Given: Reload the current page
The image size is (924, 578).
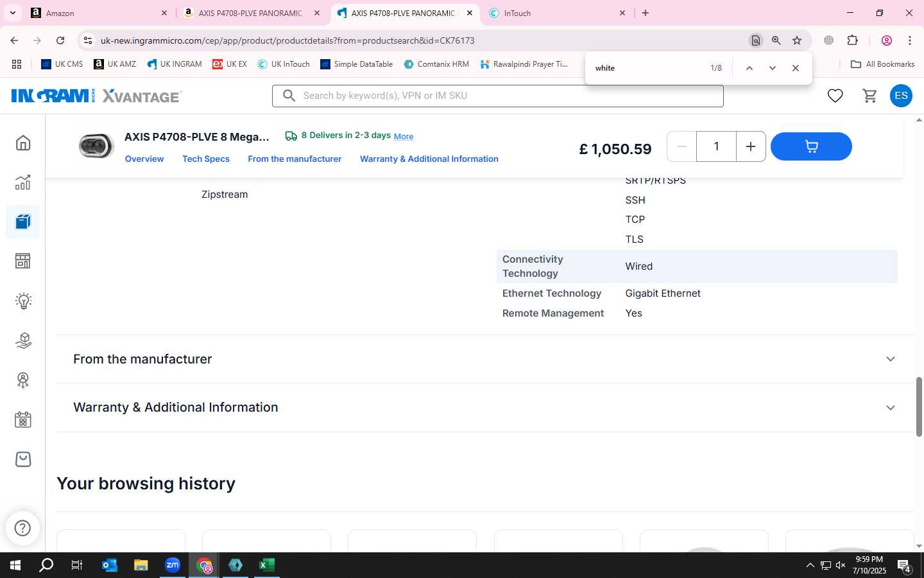Looking at the screenshot, I should click(x=60, y=40).
